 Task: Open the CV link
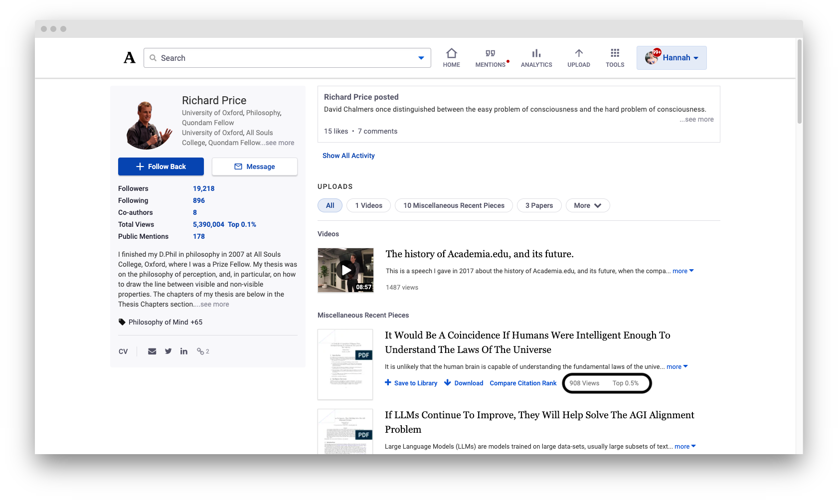click(x=123, y=351)
